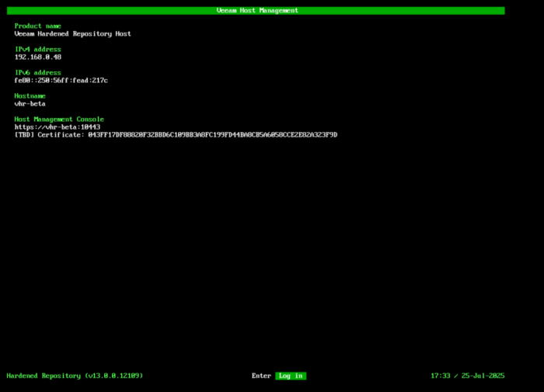Select the Log in button
This screenshot has height=392, width=544.
pyautogui.click(x=291, y=376)
